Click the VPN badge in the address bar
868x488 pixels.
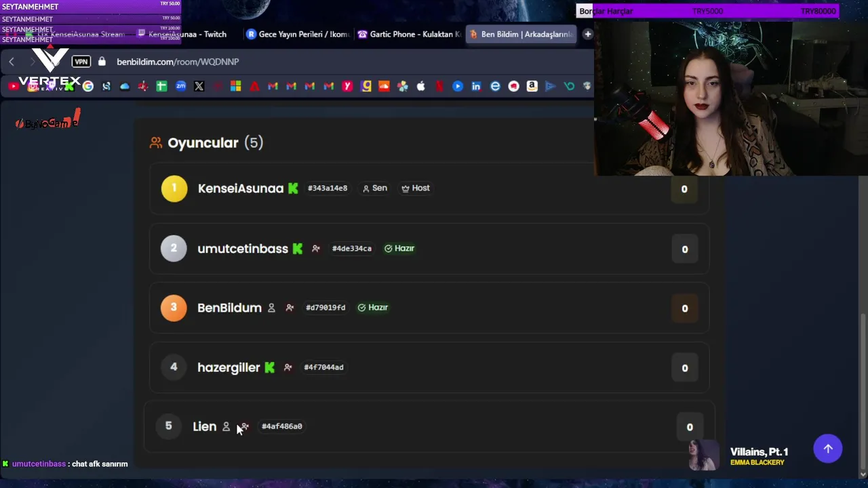(81, 62)
